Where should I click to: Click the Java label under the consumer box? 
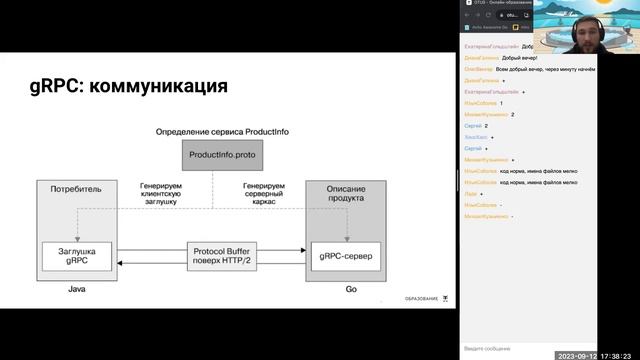pyautogui.click(x=77, y=289)
